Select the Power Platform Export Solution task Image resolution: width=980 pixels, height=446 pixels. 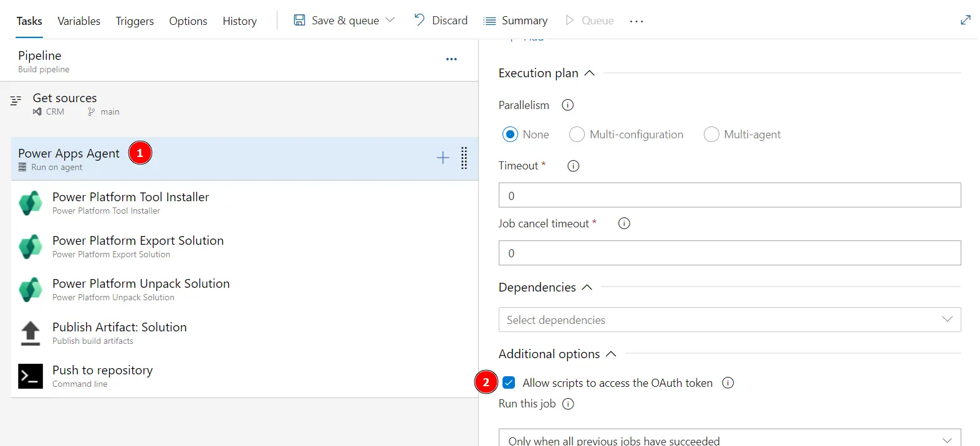click(x=244, y=246)
